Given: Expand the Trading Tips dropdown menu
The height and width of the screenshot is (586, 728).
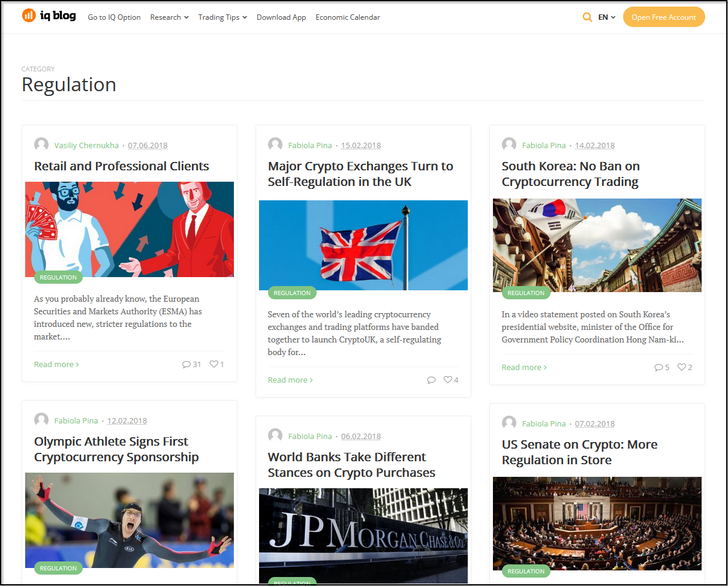Looking at the screenshot, I should click(222, 17).
